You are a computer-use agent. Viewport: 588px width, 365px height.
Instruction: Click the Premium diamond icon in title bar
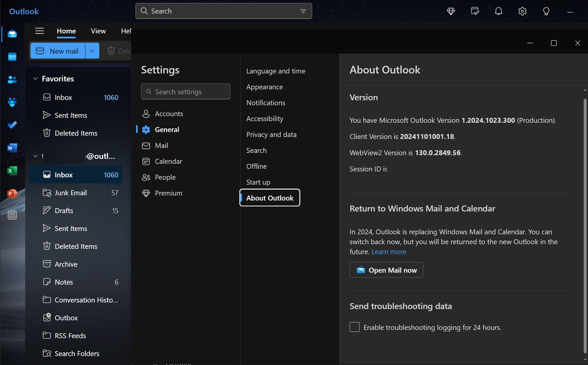(451, 11)
